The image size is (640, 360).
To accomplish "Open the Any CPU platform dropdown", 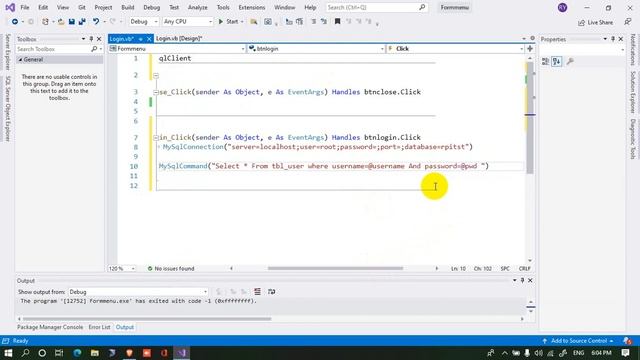I will pyautogui.click(x=187, y=22).
